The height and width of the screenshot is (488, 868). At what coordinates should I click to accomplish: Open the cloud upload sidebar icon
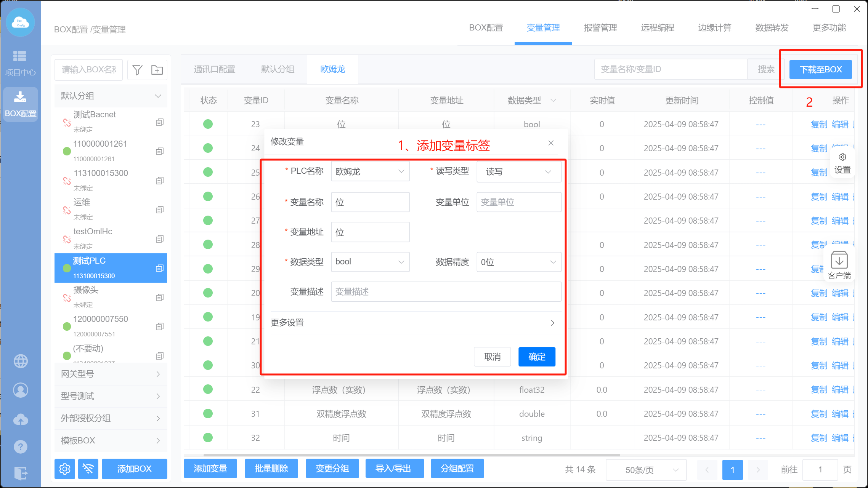click(21, 419)
